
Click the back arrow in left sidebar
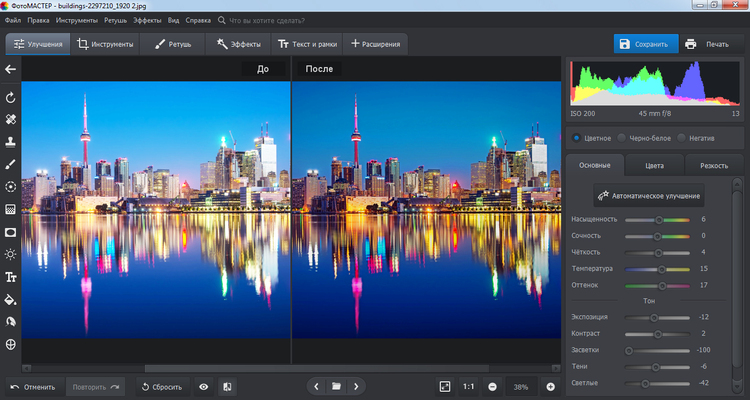click(x=11, y=69)
